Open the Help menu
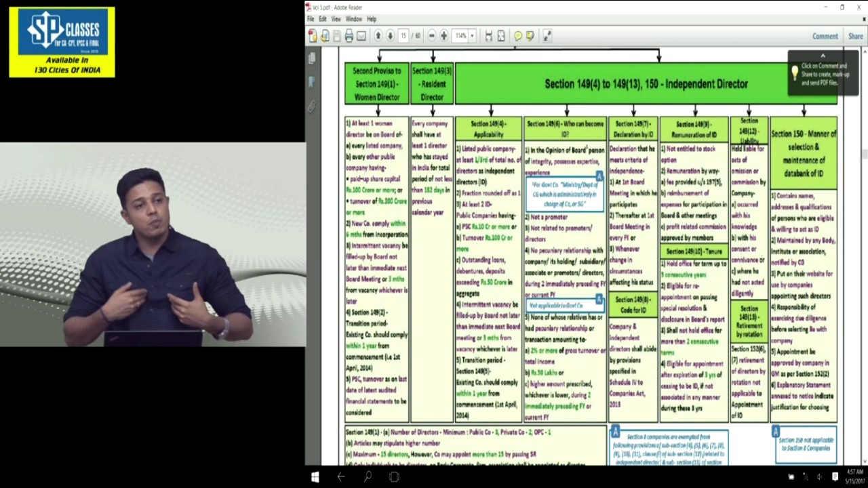868x488 pixels. click(372, 19)
